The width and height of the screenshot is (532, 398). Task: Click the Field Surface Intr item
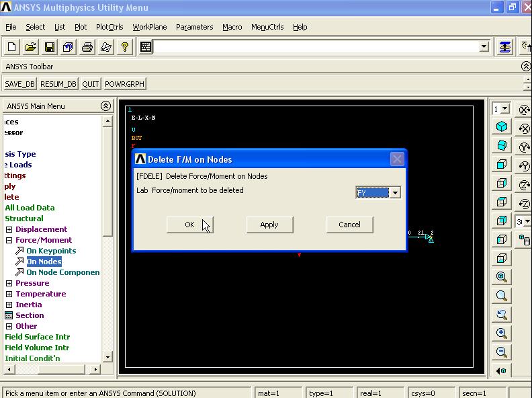click(38, 337)
